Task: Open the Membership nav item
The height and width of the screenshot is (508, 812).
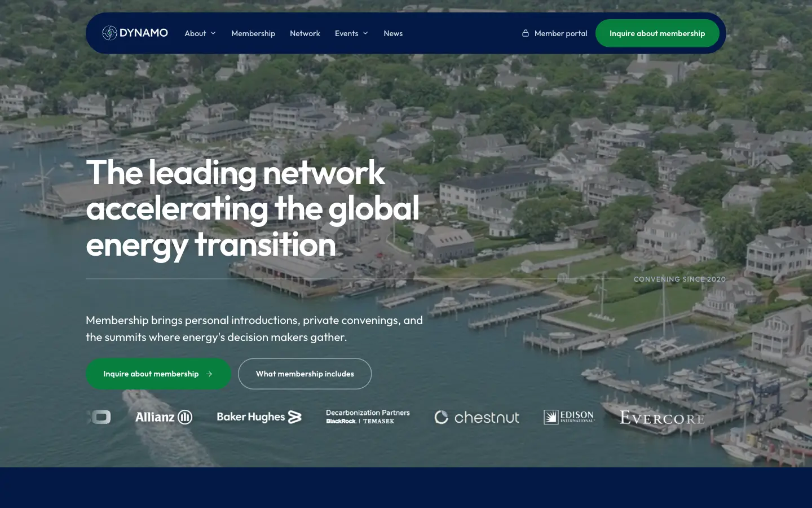Action: coord(253,33)
